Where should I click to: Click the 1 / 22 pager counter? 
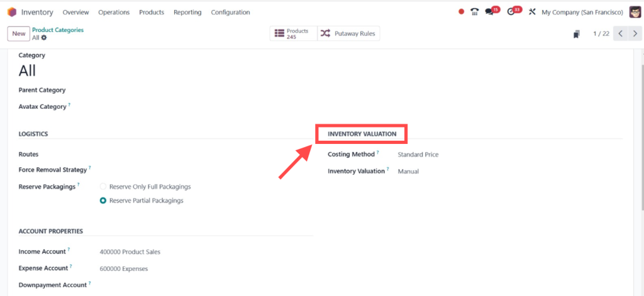601,34
